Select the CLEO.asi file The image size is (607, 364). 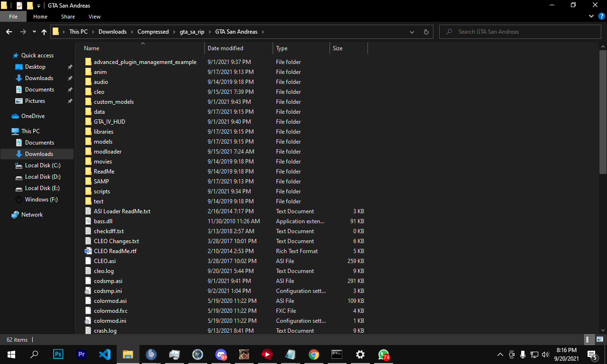(104, 261)
